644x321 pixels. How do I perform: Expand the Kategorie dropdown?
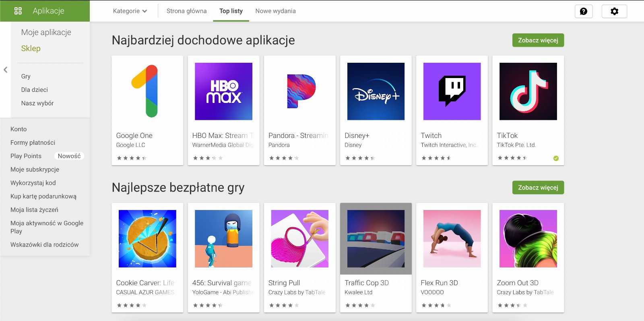coord(130,11)
